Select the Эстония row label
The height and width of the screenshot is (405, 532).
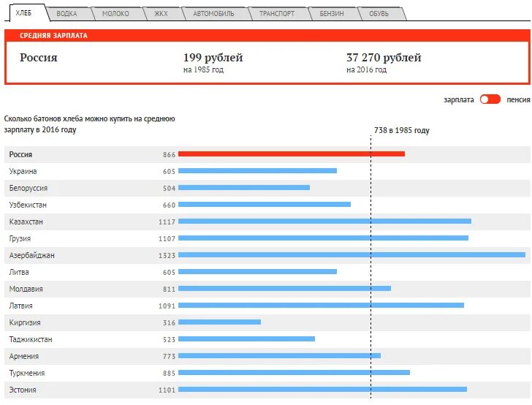coord(23,390)
